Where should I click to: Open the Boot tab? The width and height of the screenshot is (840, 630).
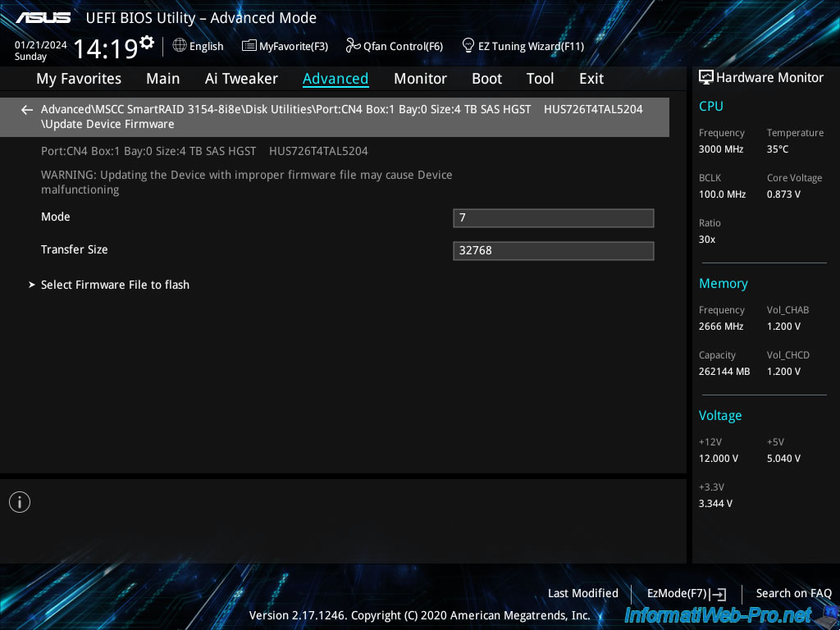coord(486,79)
